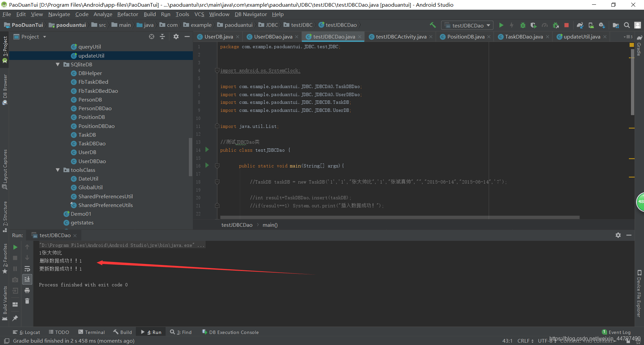The width and height of the screenshot is (644, 345).
Task: Open SDK Manager icon in toolbar
Action: tap(602, 25)
